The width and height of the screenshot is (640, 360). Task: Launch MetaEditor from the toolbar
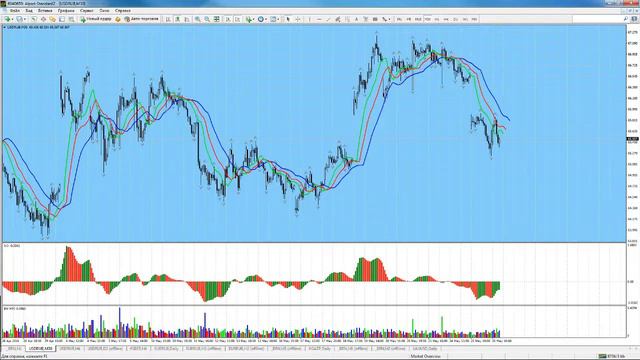pyautogui.click(x=118, y=19)
